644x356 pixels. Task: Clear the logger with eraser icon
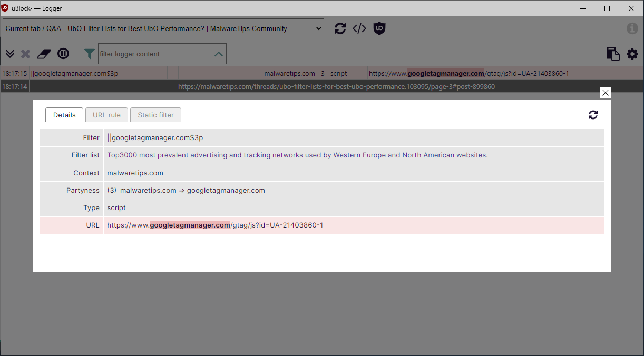[44, 54]
